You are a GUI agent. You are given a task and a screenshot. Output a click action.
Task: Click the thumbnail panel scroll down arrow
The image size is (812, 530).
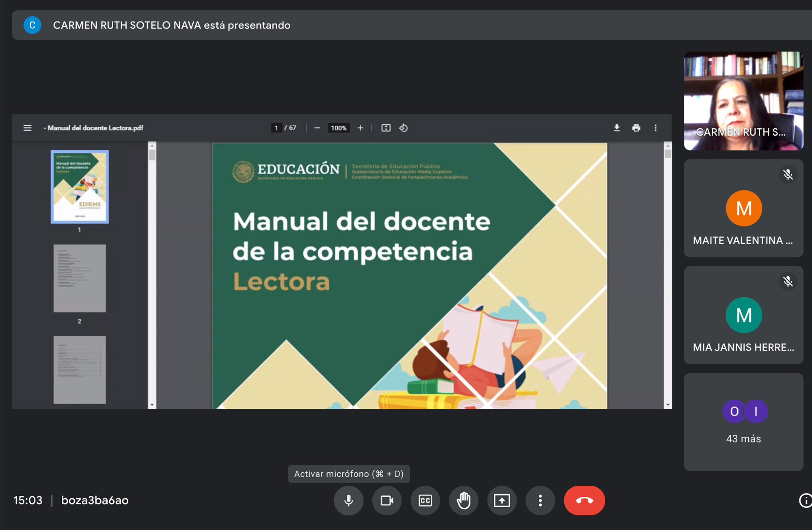152,405
